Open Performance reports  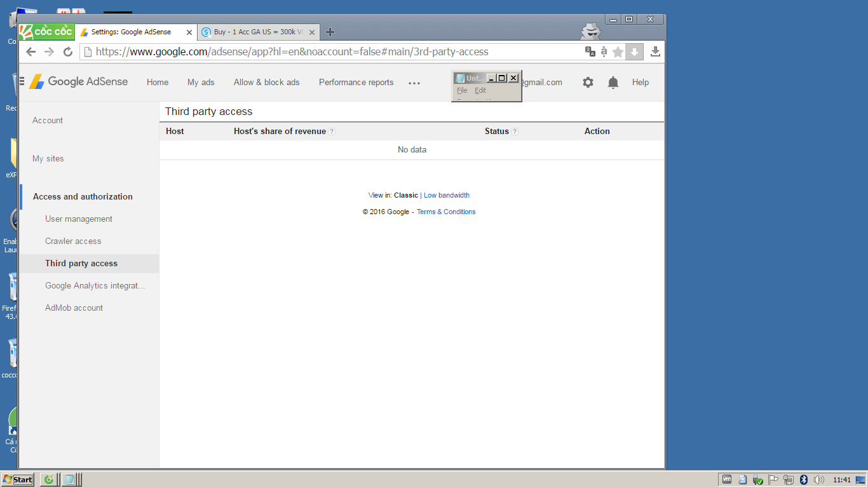click(x=356, y=82)
